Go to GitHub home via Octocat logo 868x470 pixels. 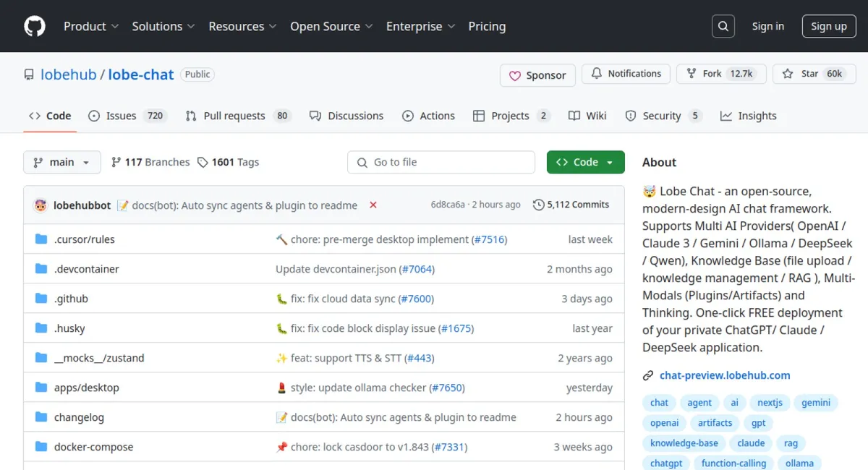35,26
